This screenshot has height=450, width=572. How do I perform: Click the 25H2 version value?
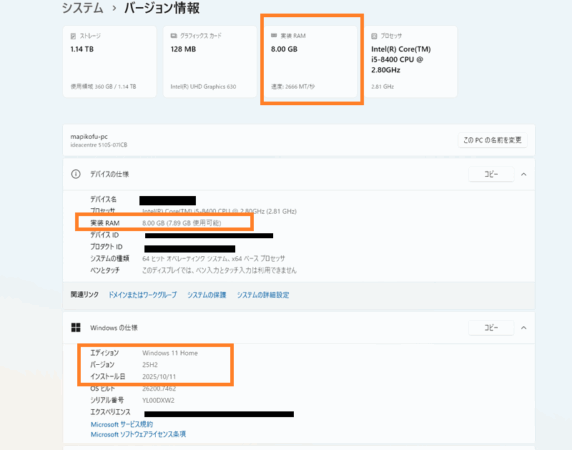[150, 365]
